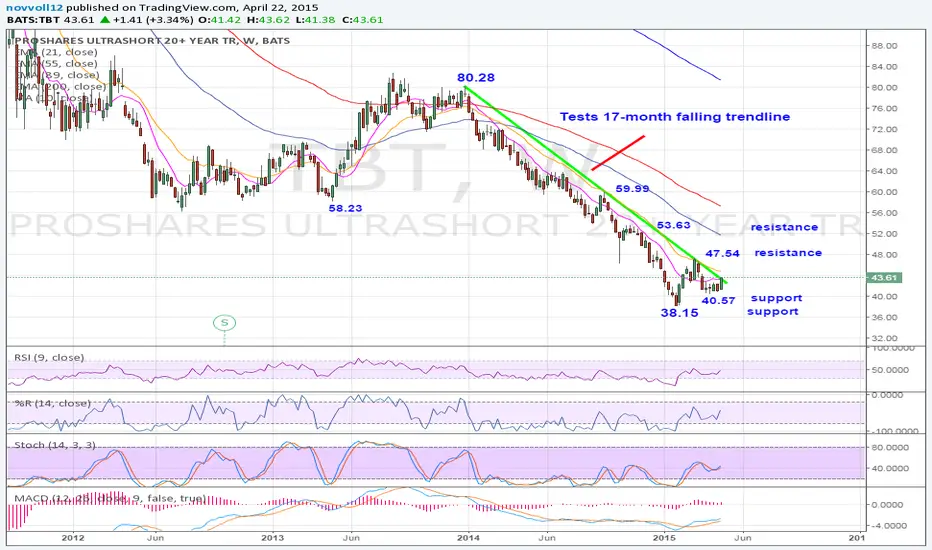Click the 43.61 current price label
Viewport: 932px width, 550px height.
885,278
